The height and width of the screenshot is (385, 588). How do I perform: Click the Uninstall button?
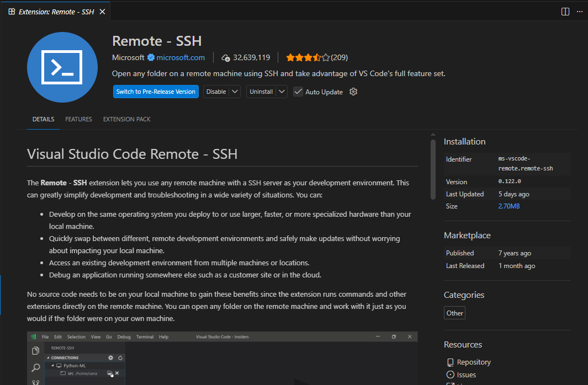click(x=261, y=92)
